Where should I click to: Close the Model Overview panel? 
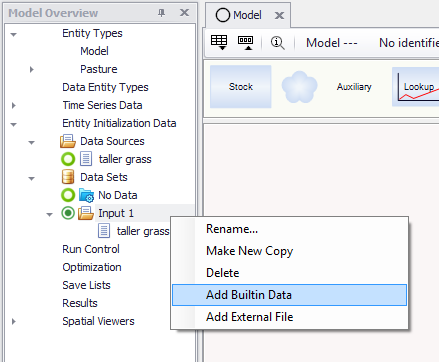[x=184, y=13]
